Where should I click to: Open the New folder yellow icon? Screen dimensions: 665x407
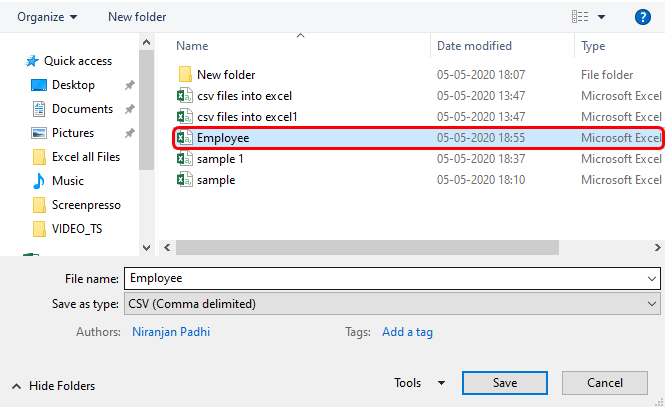184,75
